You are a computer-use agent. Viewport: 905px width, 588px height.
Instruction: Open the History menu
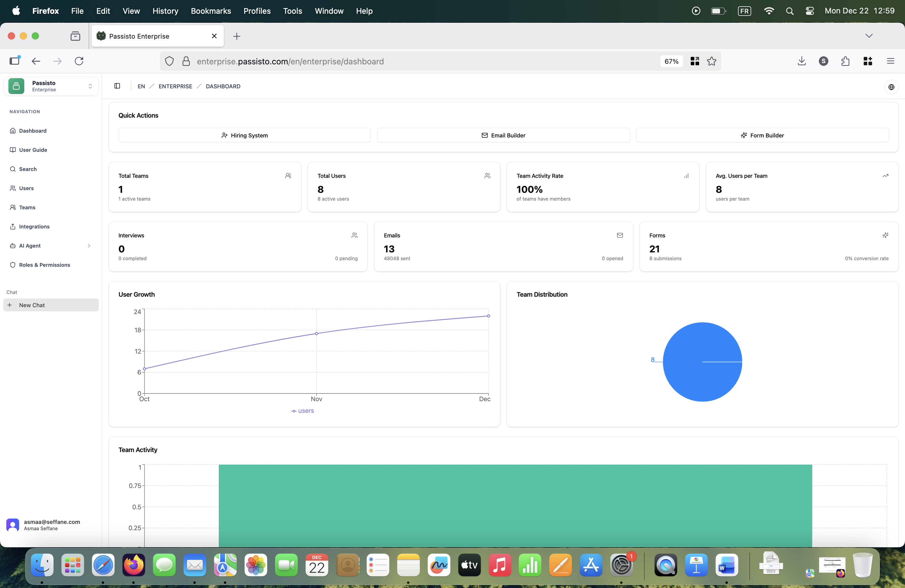pyautogui.click(x=165, y=11)
